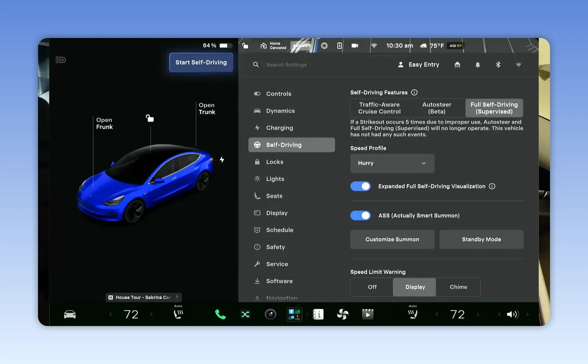
Task: Open the dashcam camera app
Action: coord(270,314)
